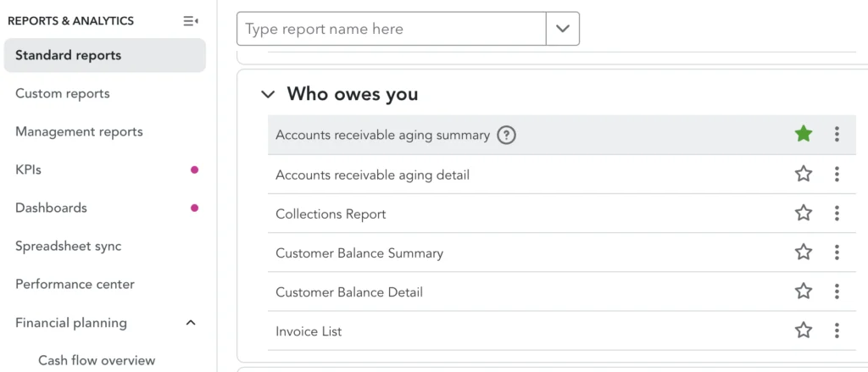Open the report name dropdown arrow
The height and width of the screenshot is (372, 868).
(563, 29)
